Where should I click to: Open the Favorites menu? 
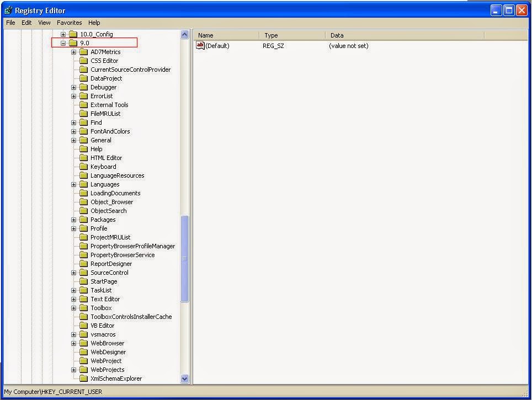point(69,23)
